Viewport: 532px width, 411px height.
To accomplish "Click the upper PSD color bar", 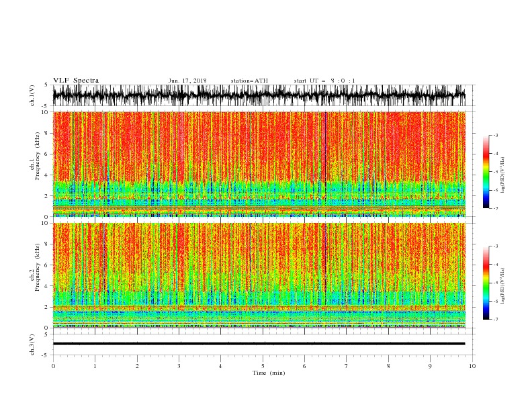I will tap(486, 172).
